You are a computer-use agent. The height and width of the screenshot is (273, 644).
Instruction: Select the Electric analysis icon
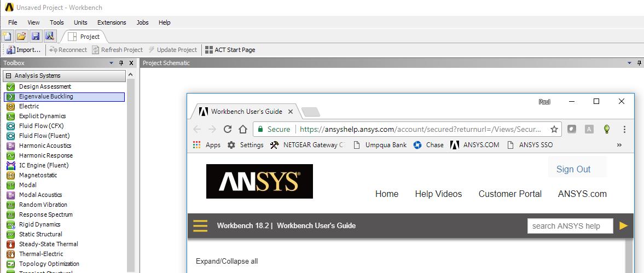coord(11,106)
